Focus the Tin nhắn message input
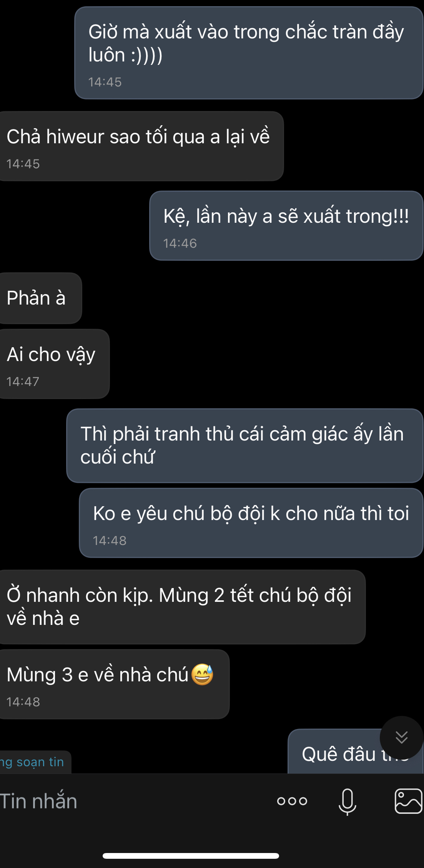 [131, 802]
